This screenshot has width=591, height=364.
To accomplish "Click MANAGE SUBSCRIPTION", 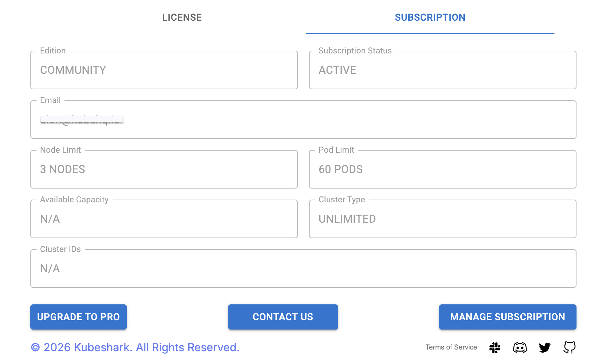I will pos(507,317).
